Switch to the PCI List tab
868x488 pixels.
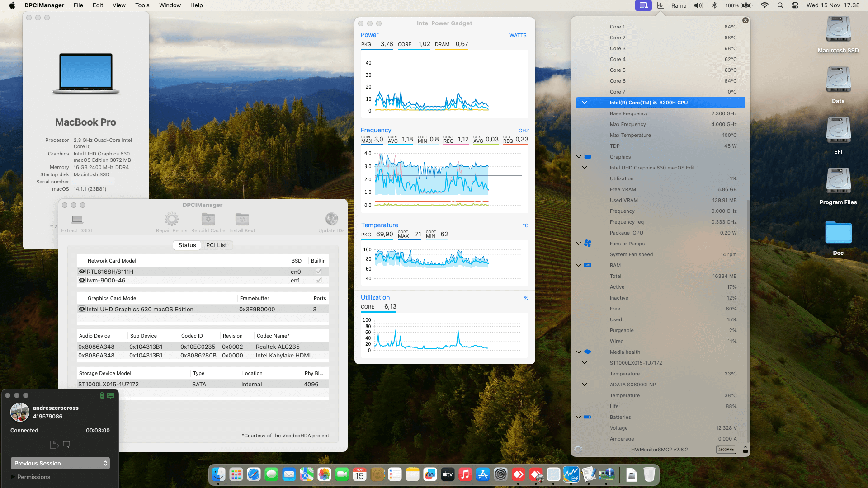pos(217,245)
